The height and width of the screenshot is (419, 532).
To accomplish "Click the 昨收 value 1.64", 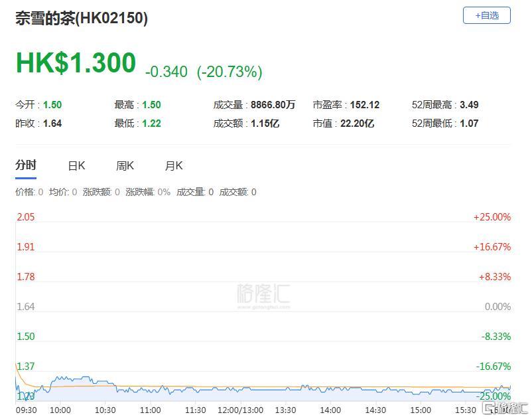I will coord(52,124).
